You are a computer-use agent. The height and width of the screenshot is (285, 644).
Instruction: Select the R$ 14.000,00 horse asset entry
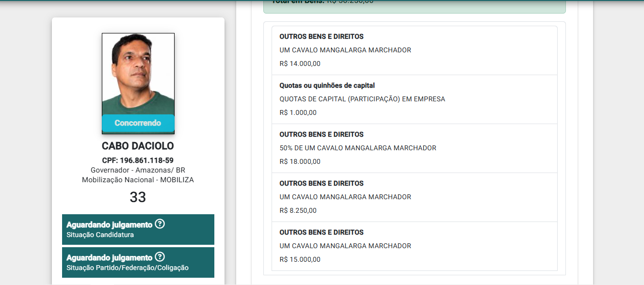pyautogui.click(x=415, y=50)
